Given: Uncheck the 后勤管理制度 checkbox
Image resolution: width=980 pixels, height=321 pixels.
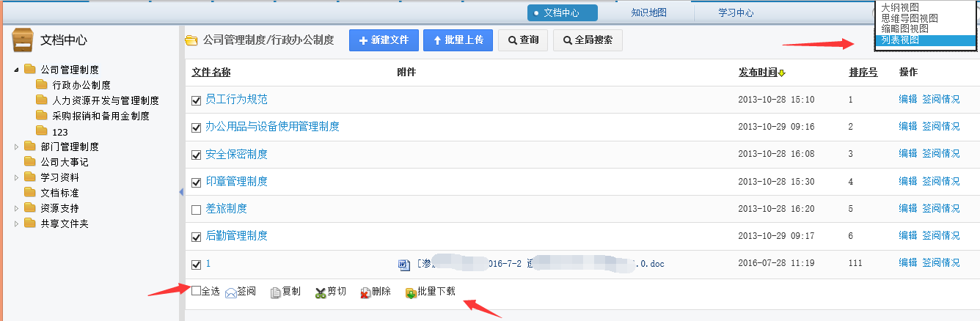Looking at the screenshot, I should [x=196, y=237].
